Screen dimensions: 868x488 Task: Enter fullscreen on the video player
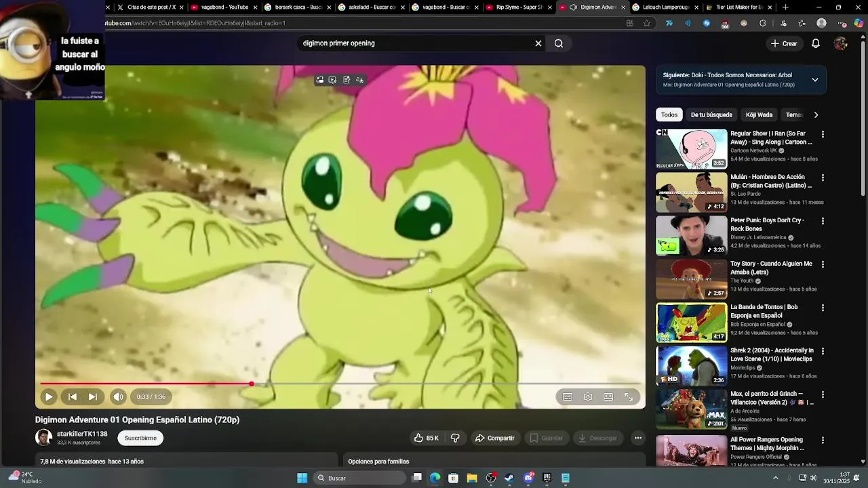tap(629, 397)
